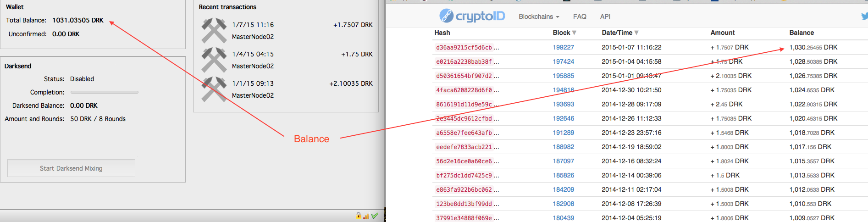Viewport: 868px width, 222px height.
Task: Click the Balance column header in cryptoID table
Action: pyautogui.click(x=802, y=33)
